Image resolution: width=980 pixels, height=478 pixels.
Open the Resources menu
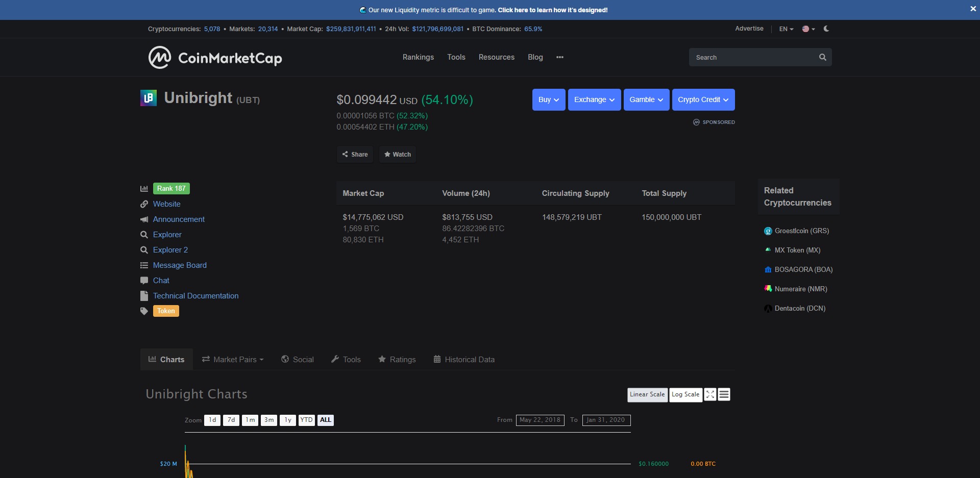[497, 57]
